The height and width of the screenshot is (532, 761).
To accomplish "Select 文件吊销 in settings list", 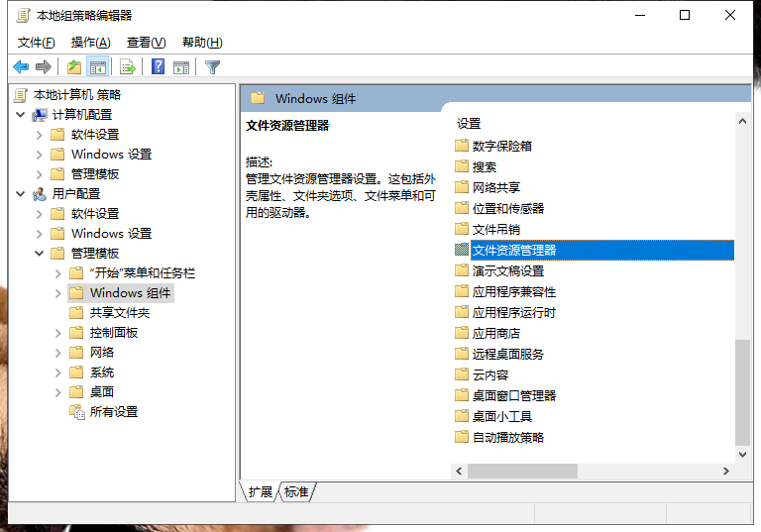I will [x=496, y=229].
